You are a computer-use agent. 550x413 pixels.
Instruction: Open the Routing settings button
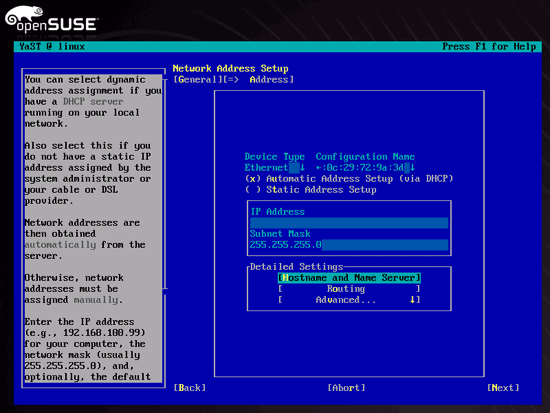(349, 289)
